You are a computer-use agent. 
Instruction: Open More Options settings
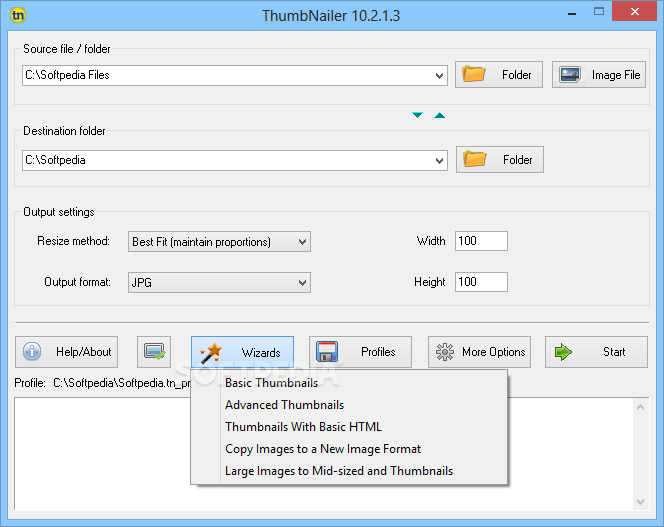pos(479,352)
